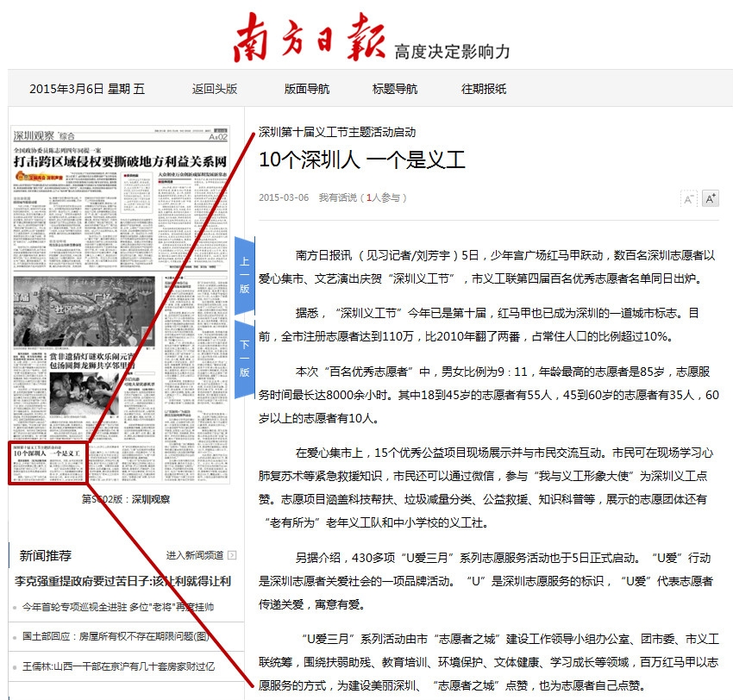Open 返回头版 in the navigation bar

pos(215,89)
